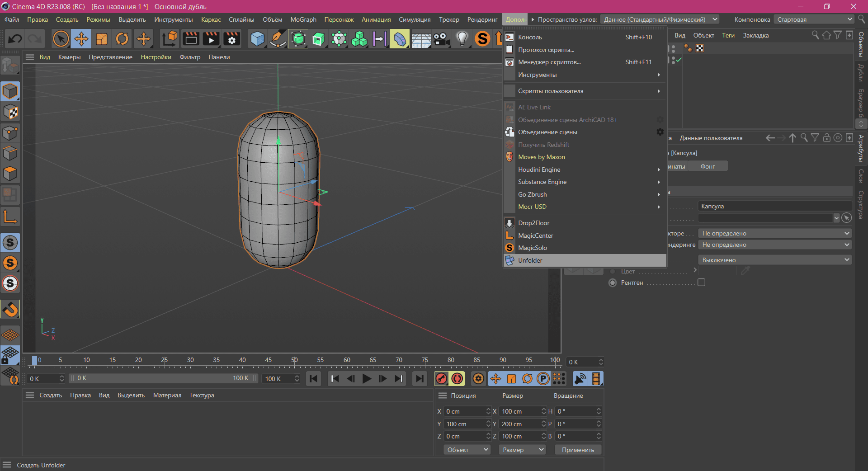Expand the Выключено dropdown
Screen dimensions: 868x471
(775, 260)
